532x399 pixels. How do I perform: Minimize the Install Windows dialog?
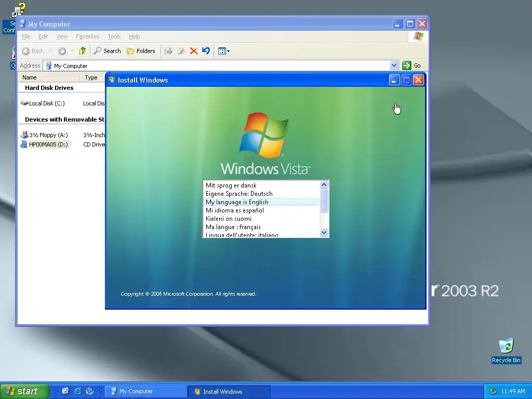394,80
